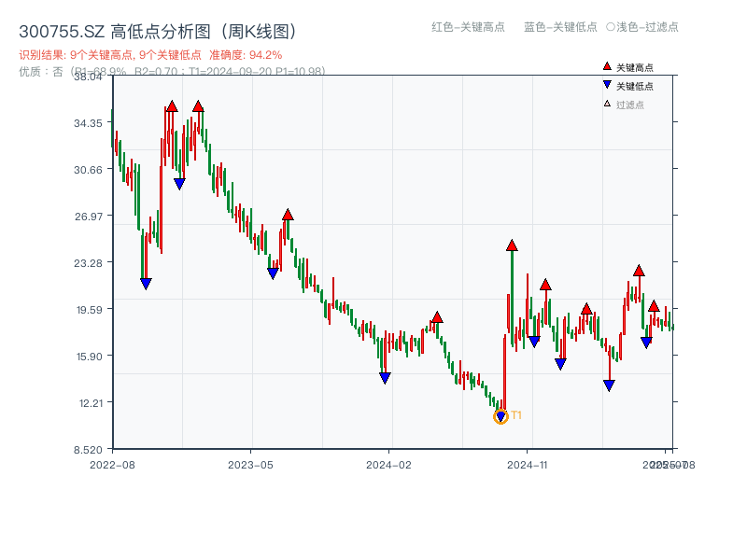This screenshot has height=560, width=747.
Task: Select the lowest blue triangle marker near the chart bottom
Action: pos(502,414)
